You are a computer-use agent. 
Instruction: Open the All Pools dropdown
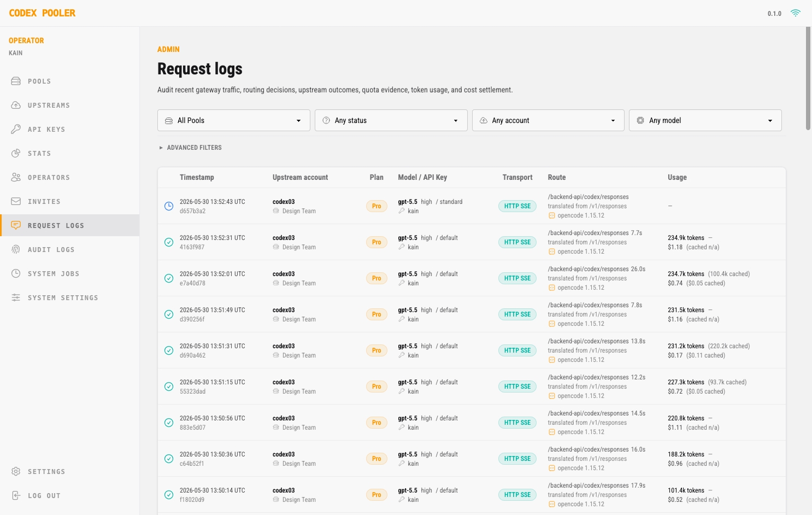pyautogui.click(x=234, y=120)
